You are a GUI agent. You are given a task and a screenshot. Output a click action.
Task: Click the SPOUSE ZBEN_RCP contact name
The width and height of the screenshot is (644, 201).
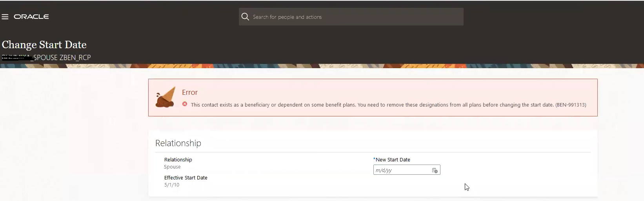tap(62, 58)
